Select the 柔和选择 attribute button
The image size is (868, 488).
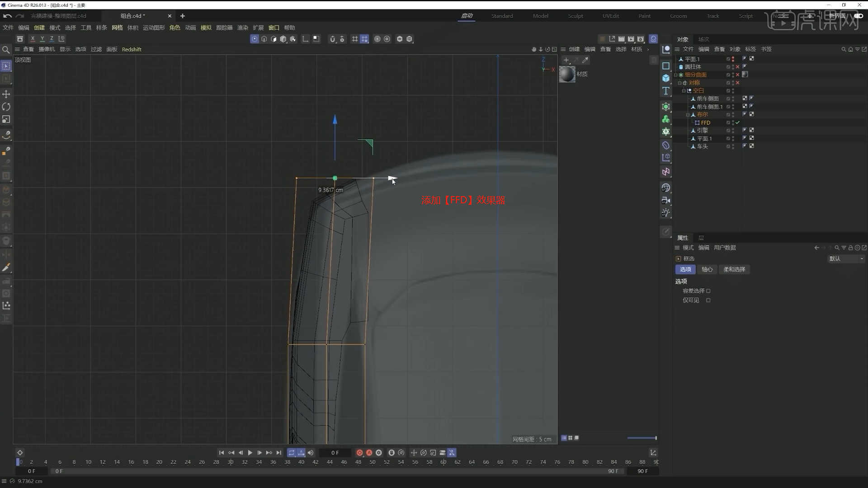(x=734, y=269)
